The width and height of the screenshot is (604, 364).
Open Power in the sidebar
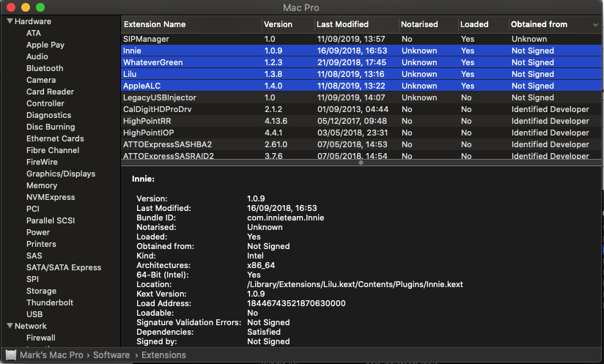(x=38, y=232)
